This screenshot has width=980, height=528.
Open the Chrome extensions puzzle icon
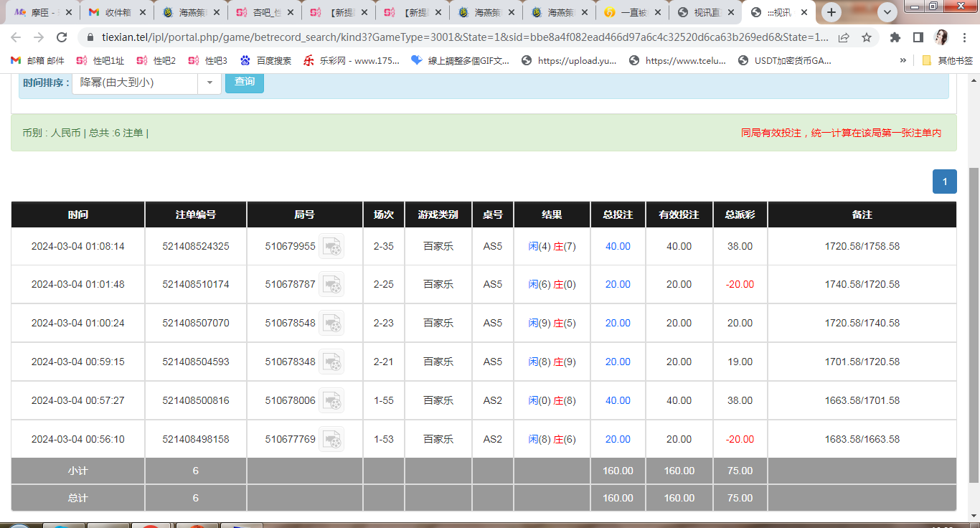(895, 37)
